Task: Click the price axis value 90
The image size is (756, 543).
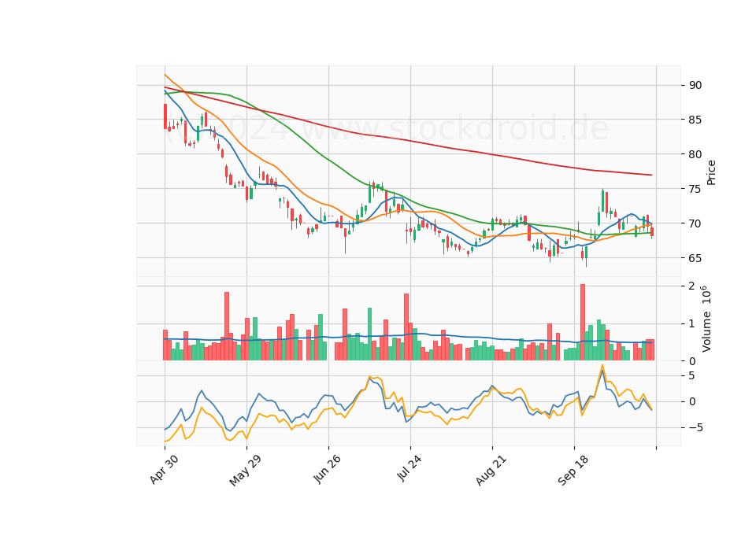Action: click(x=695, y=85)
